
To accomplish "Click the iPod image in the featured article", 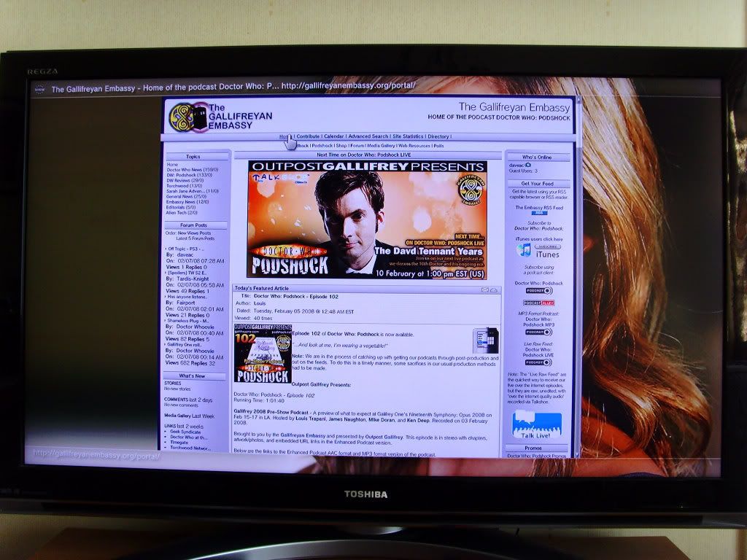I will click(485, 340).
